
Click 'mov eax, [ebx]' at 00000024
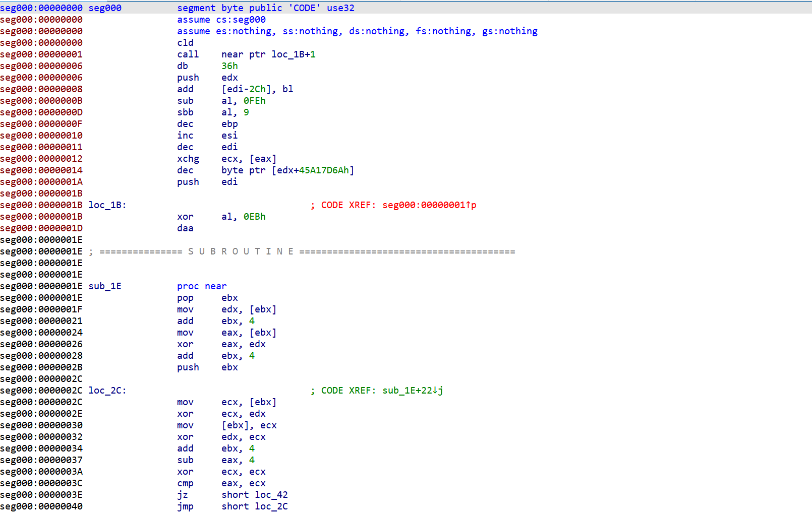(227, 333)
